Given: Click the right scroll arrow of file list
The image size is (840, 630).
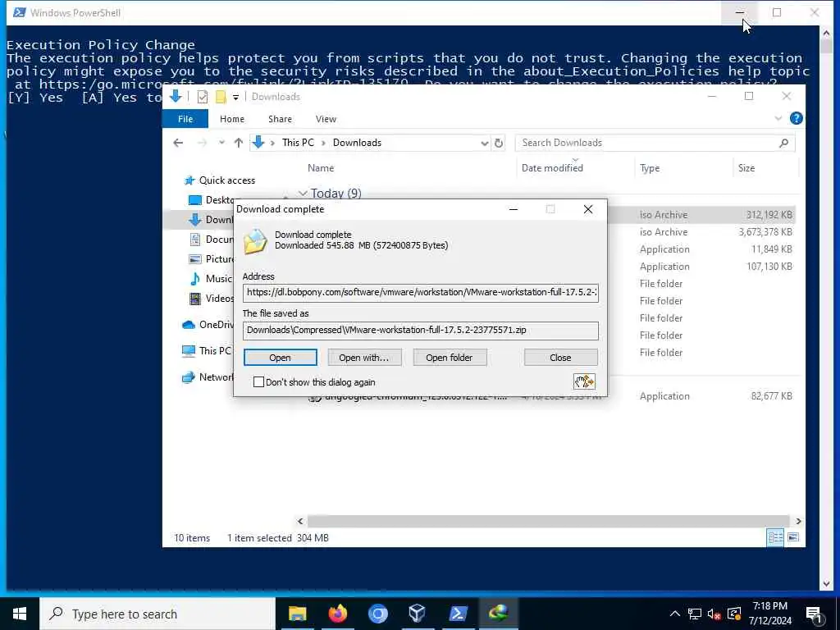Looking at the screenshot, I should (x=798, y=521).
